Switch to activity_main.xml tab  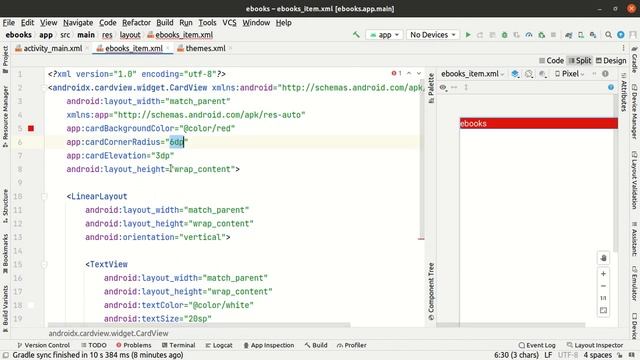pos(49,49)
